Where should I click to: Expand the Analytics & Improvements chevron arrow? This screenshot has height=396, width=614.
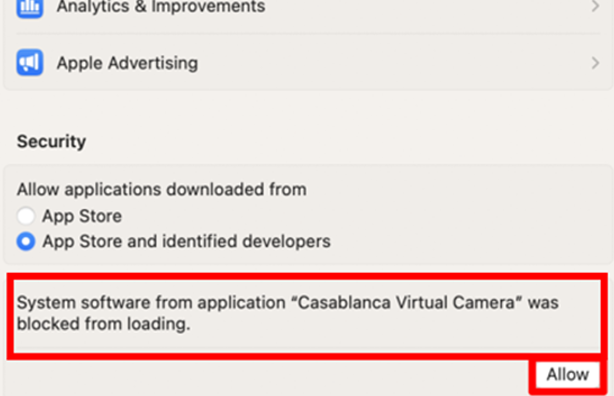tap(595, 6)
